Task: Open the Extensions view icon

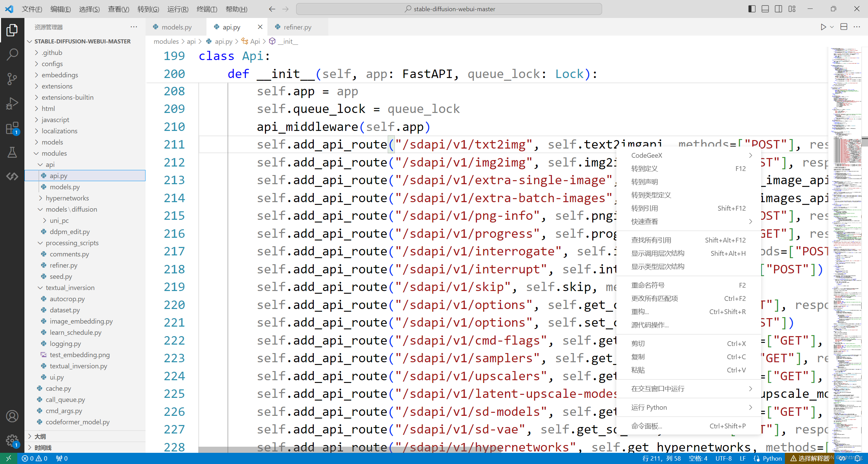Action: point(12,128)
